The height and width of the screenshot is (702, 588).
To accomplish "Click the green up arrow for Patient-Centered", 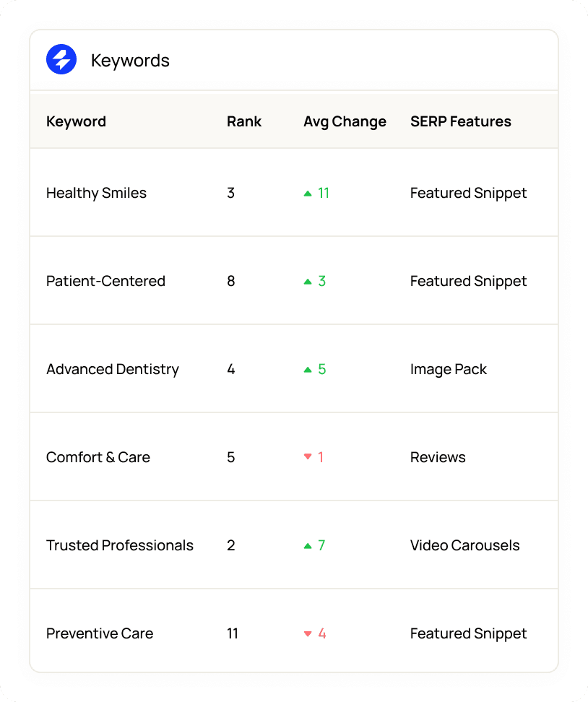I will pos(308,281).
